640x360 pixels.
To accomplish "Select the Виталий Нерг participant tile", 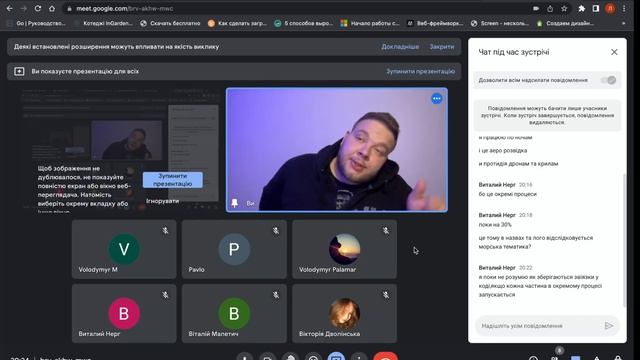I will pos(124,313).
